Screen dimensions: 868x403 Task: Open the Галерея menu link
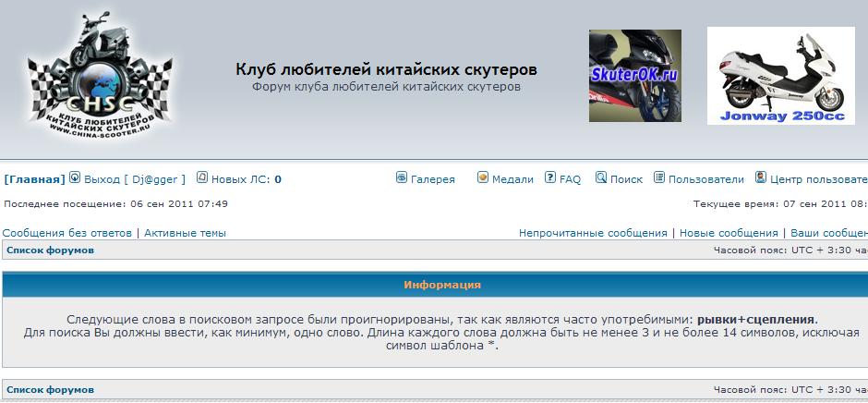pyautogui.click(x=432, y=179)
